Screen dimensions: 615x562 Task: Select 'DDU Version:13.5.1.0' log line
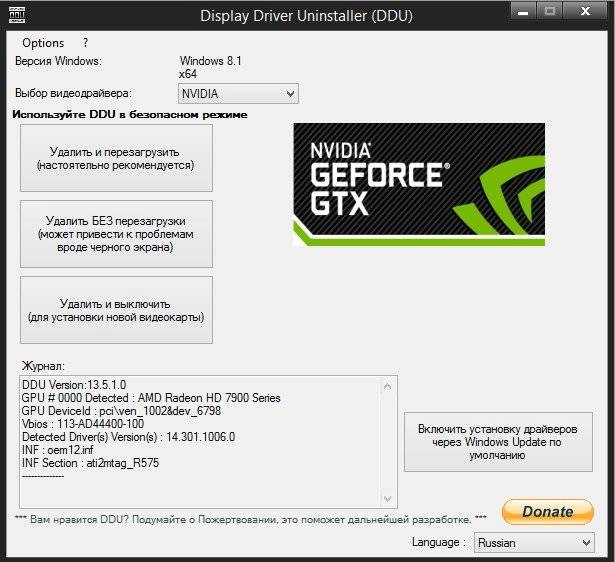(x=74, y=385)
